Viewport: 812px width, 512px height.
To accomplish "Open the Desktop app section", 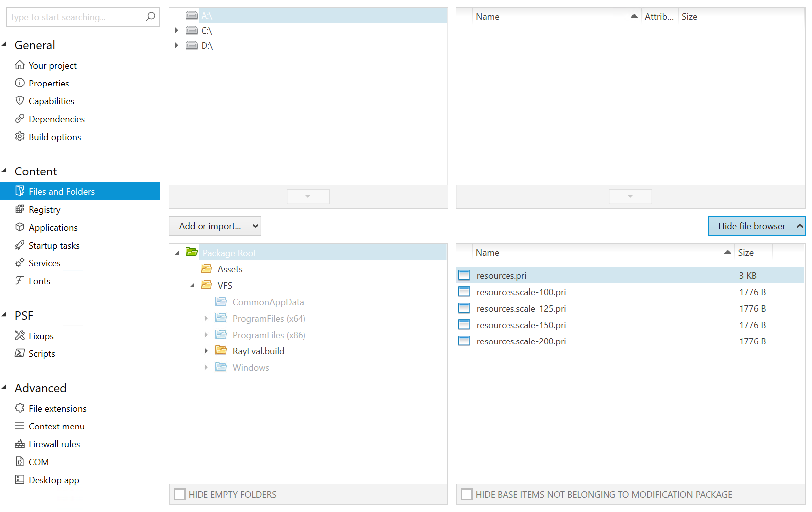I will 53,480.
